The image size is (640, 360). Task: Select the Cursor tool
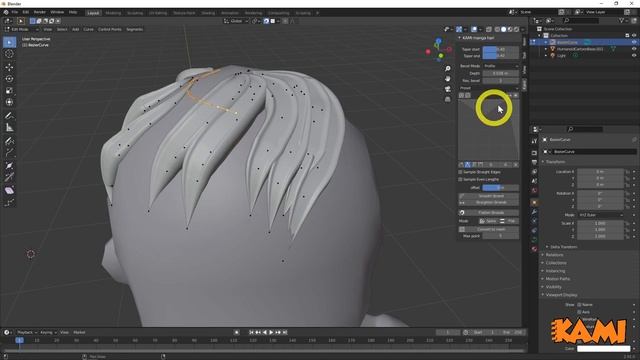click(9, 54)
